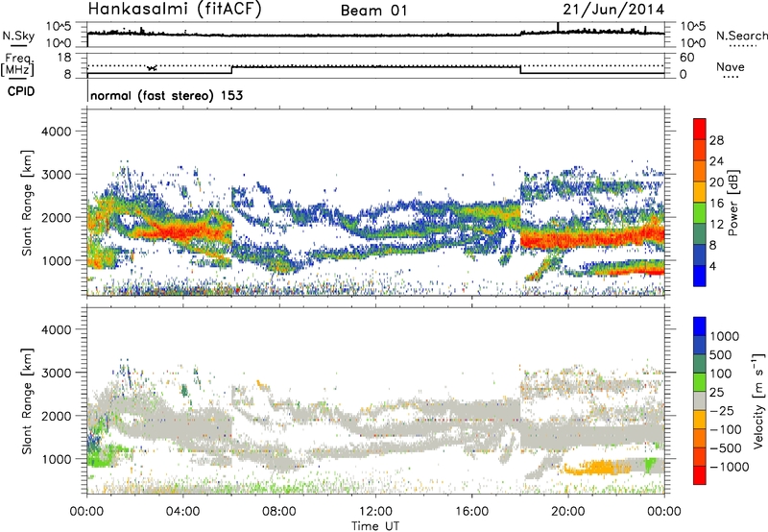Click the Power [dB] colorbar label
The height and width of the screenshot is (532, 768).
pos(732,203)
